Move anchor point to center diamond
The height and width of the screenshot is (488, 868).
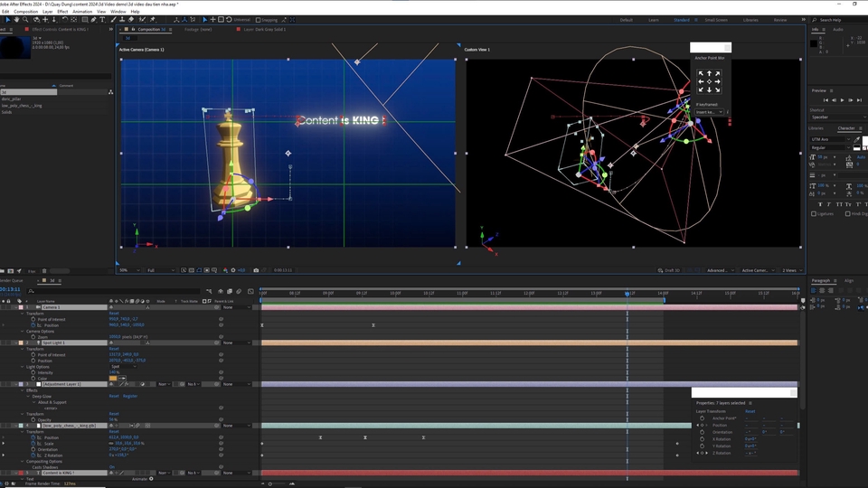[709, 81]
